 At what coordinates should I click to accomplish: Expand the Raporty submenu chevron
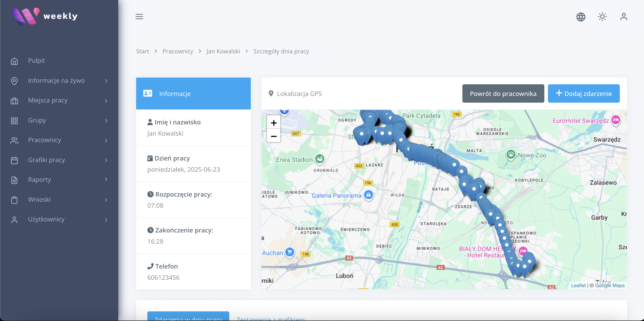point(106,179)
